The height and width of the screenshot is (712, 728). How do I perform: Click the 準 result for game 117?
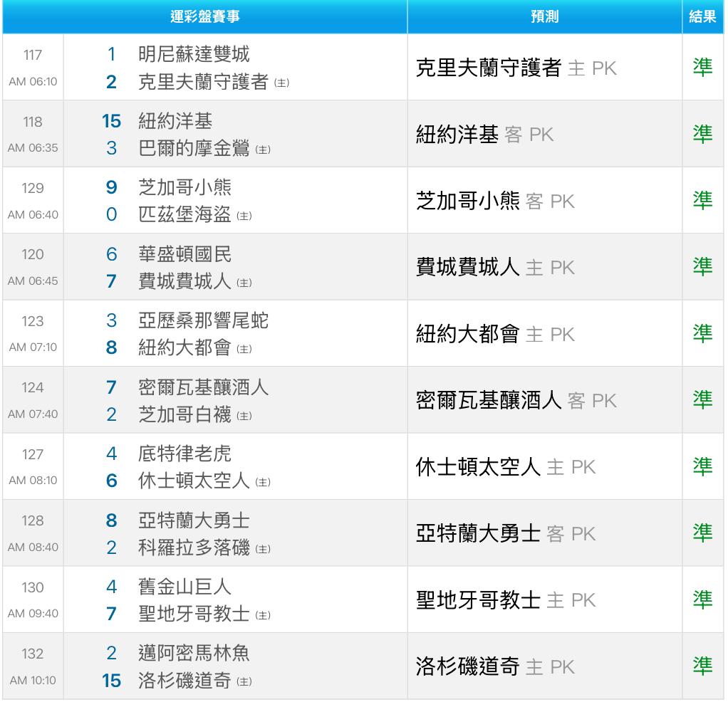coord(702,68)
